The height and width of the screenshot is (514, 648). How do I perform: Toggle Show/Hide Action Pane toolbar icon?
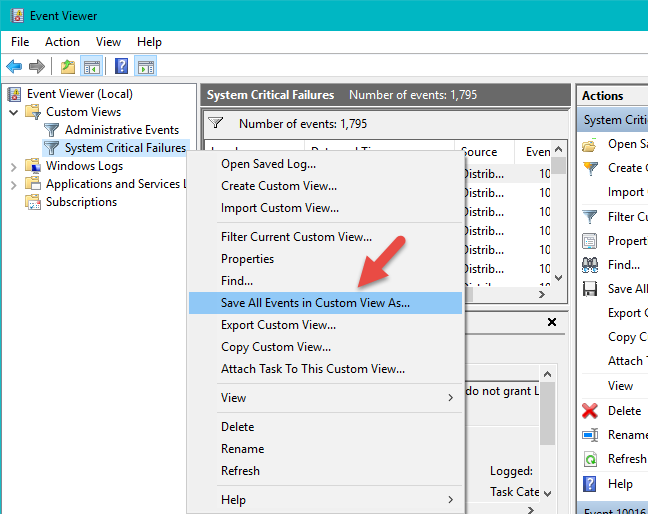point(146,66)
